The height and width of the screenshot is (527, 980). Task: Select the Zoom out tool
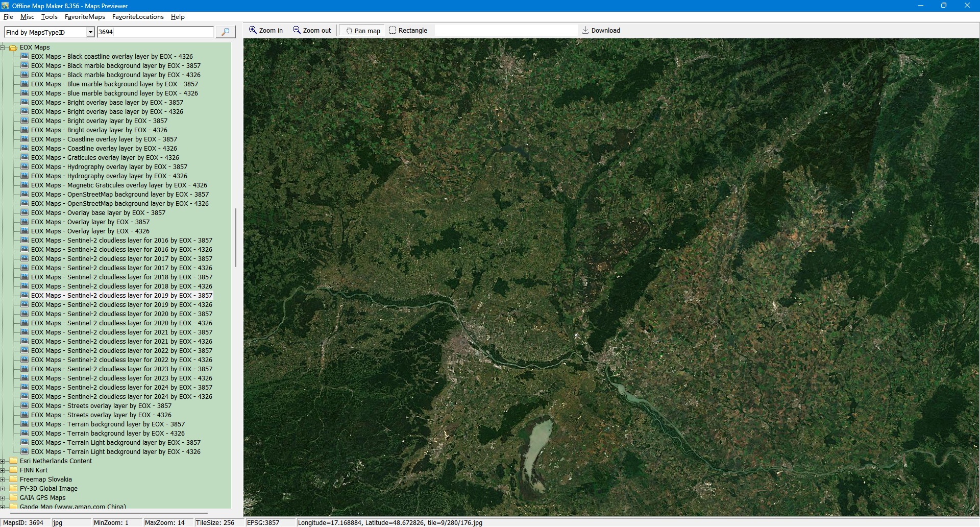[312, 30]
